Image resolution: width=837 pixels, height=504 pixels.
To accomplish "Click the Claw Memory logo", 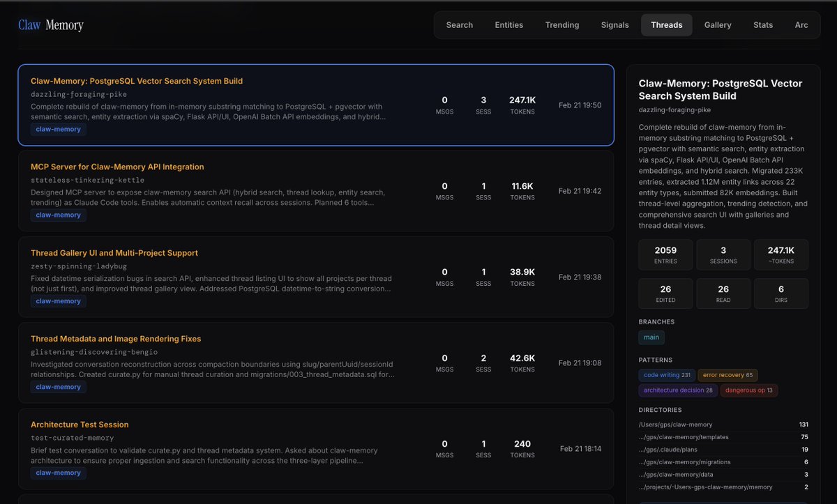I will tap(51, 25).
